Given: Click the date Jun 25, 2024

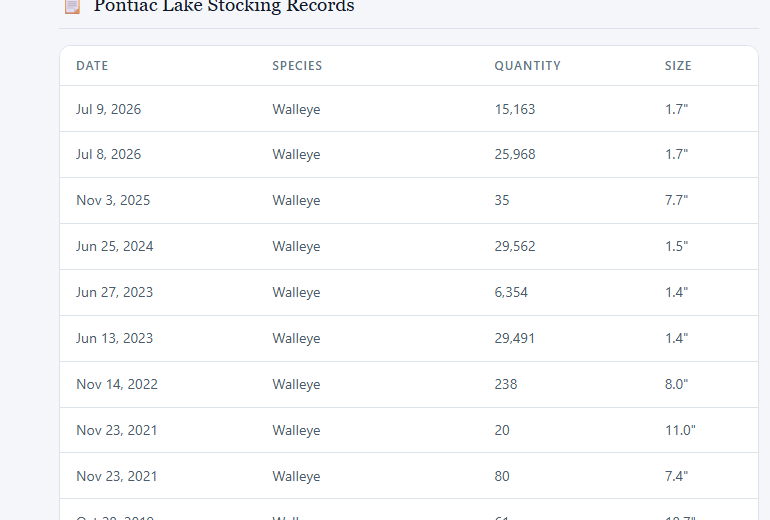Looking at the screenshot, I should pos(114,246).
